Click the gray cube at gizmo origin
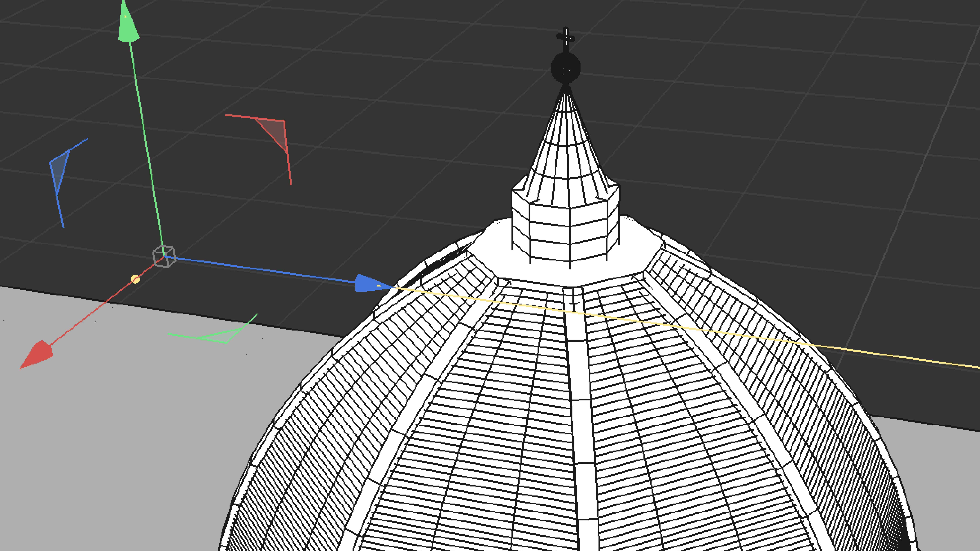The image size is (980, 551). tap(164, 256)
